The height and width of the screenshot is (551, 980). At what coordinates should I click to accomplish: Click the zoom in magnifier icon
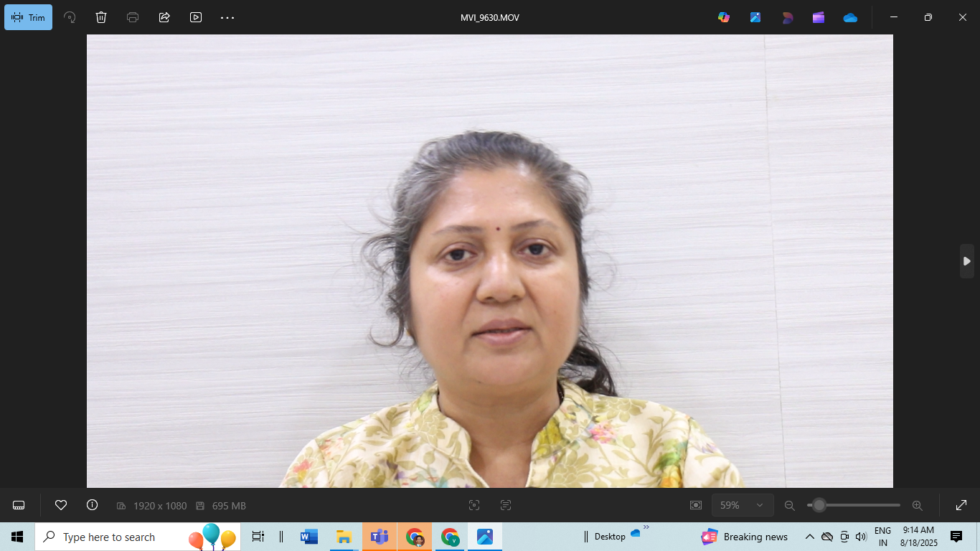pyautogui.click(x=917, y=505)
